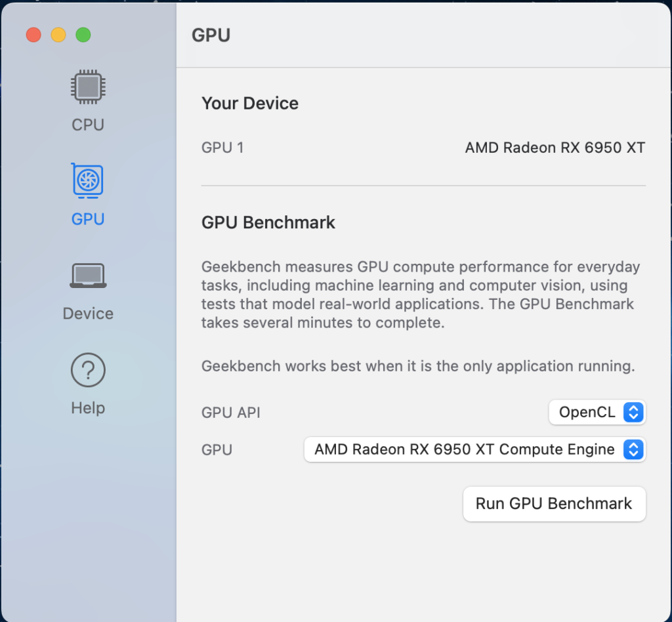Click the Help label in sidebar
This screenshot has width=672, height=622.
(88, 408)
